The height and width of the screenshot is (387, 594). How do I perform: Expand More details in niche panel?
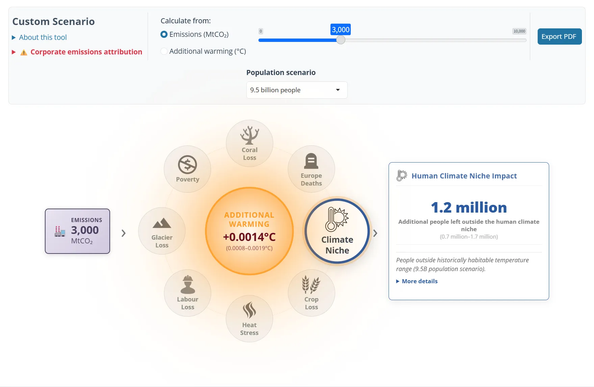point(417,281)
